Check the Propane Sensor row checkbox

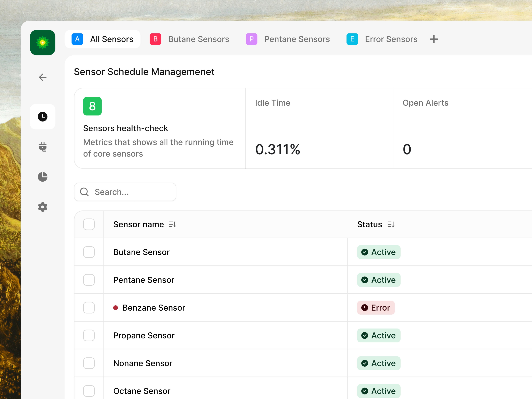pos(89,336)
